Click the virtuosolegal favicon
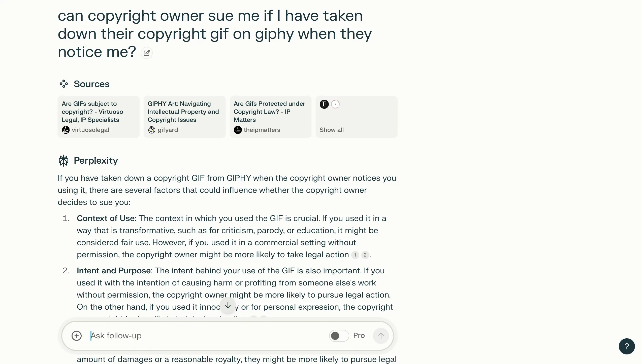This screenshot has height=364, width=642. 66,130
